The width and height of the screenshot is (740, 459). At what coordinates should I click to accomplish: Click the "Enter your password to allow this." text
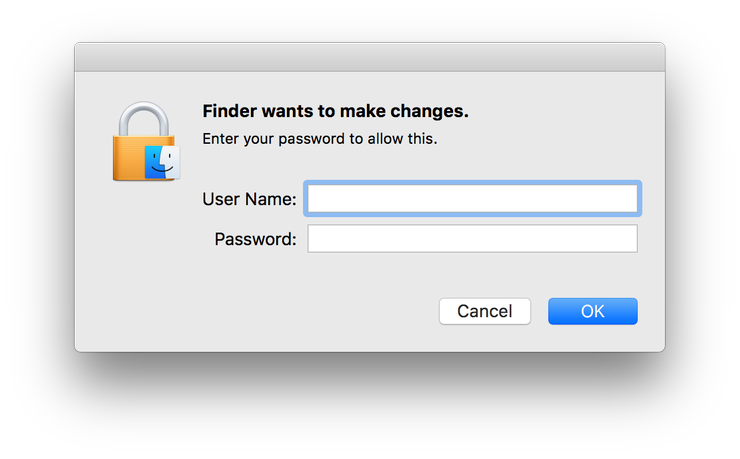(320, 139)
